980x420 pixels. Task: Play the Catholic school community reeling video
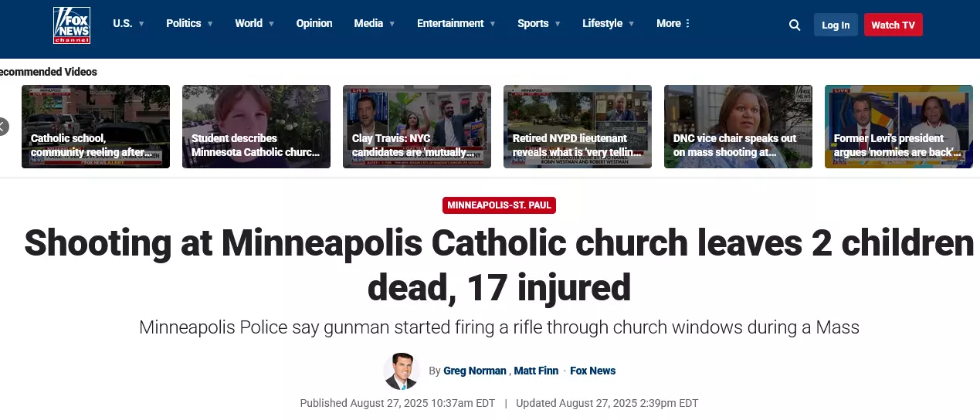tap(96, 127)
